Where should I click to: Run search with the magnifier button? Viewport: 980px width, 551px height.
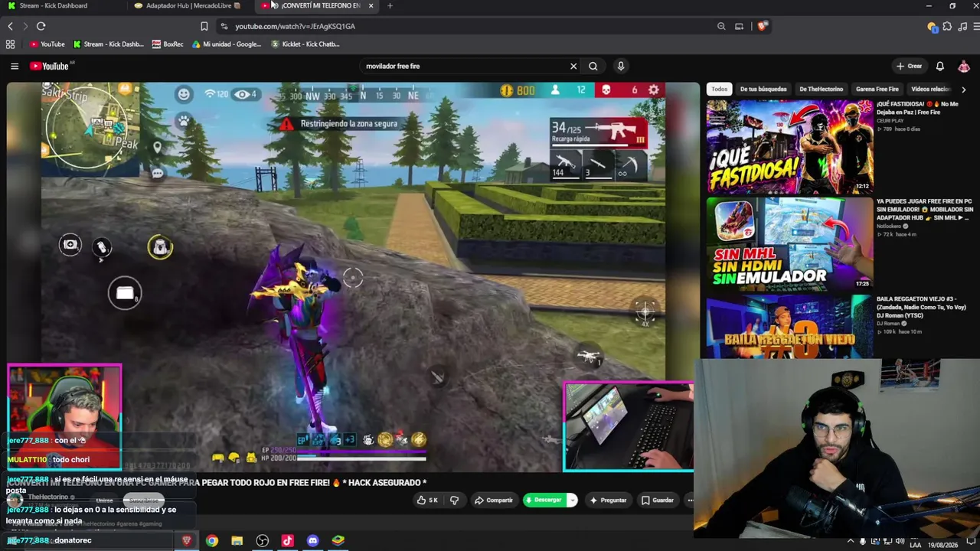tap(593, 66)
